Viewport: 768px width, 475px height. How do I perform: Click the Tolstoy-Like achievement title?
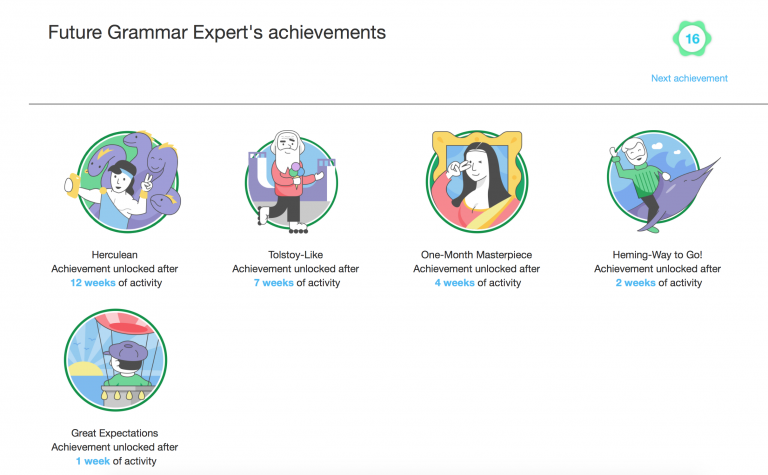[295, 255]
